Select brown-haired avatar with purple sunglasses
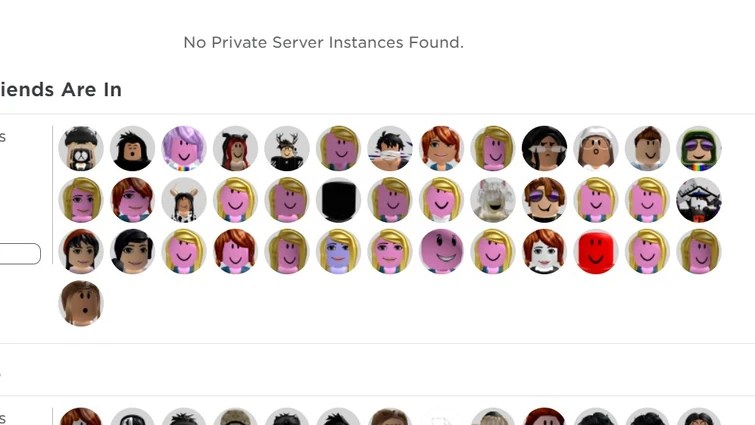755x425 pixels. 544,200
